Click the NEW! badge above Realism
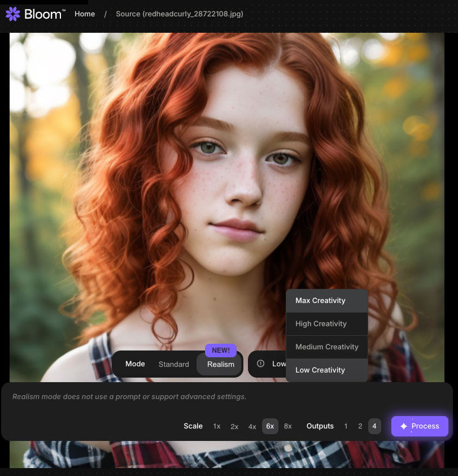Image resolution: width=458 pixels, height=476 pixels. tap(220, 350)
